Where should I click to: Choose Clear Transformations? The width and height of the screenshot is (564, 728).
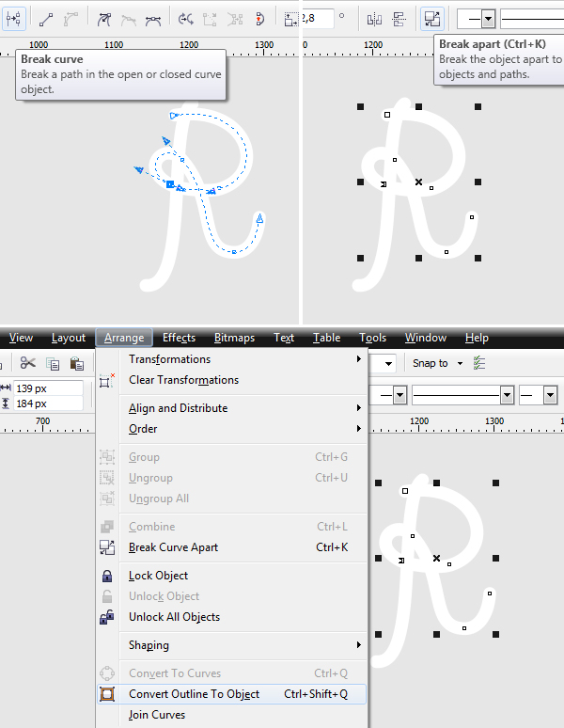(232, 380)
